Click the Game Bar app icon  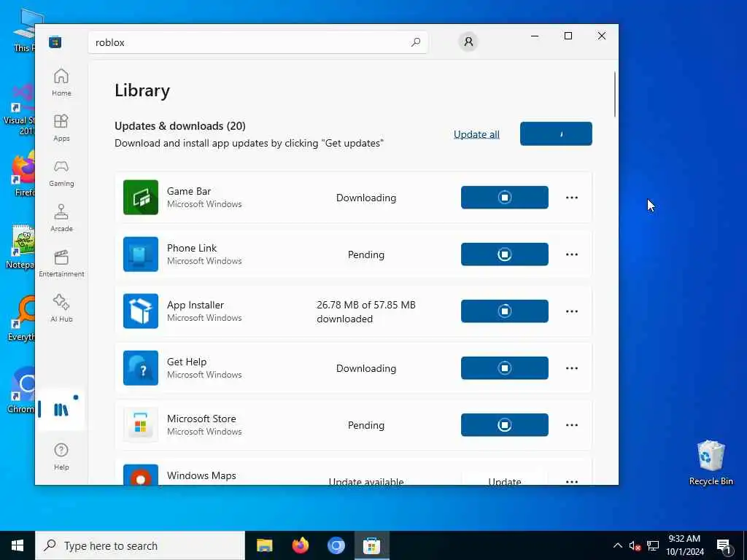[141, 197]
